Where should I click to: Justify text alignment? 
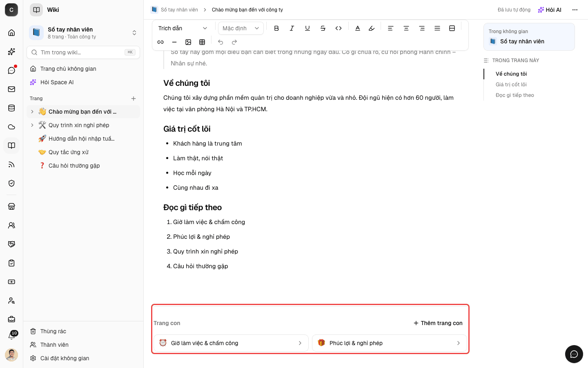point(437,28)
